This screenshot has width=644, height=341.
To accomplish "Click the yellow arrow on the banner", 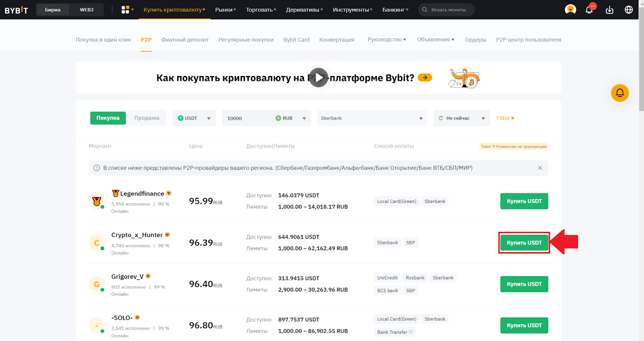I will (x=425, y=78).
